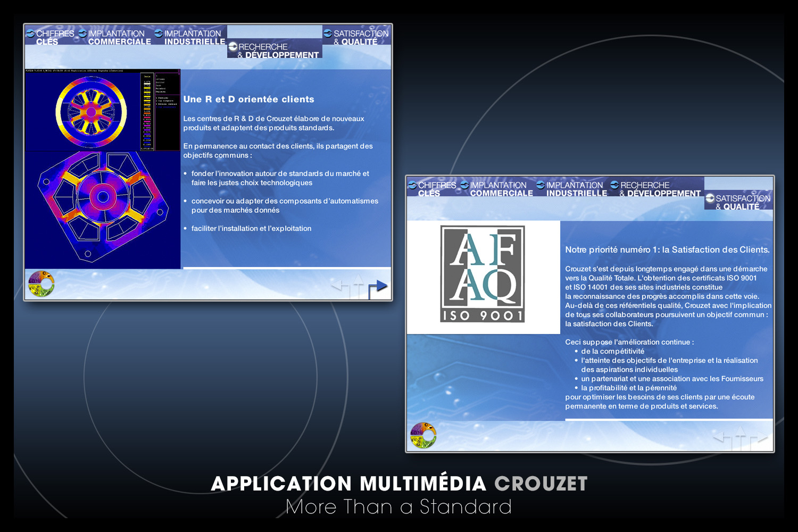Open Chiffres Clés tab on R&D screen
The image size is (798, 532).
coord(51,37)
